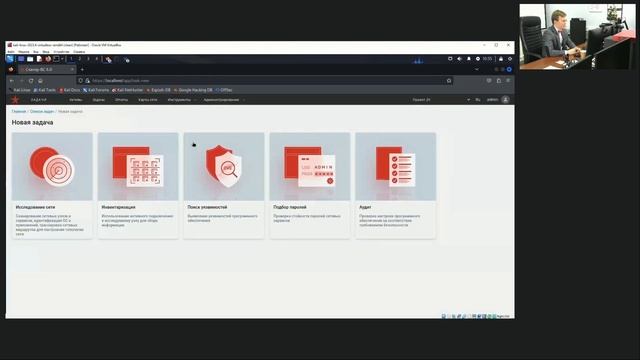Open VirtualBox Файл menu

pos(11,52)
